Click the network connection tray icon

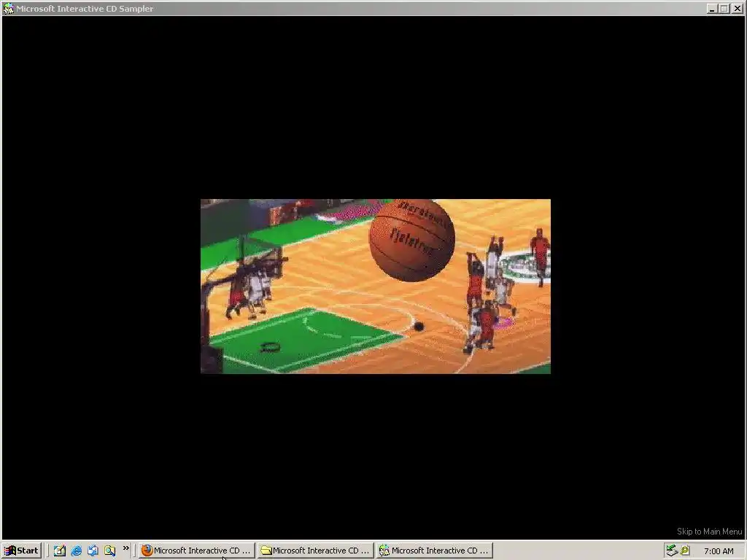click(x=672, y=551)
